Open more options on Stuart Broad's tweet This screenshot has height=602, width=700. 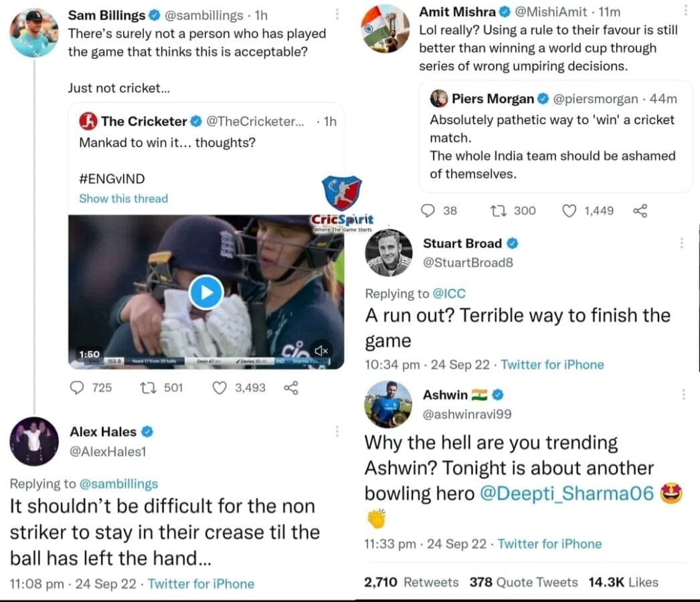point(682,243)
